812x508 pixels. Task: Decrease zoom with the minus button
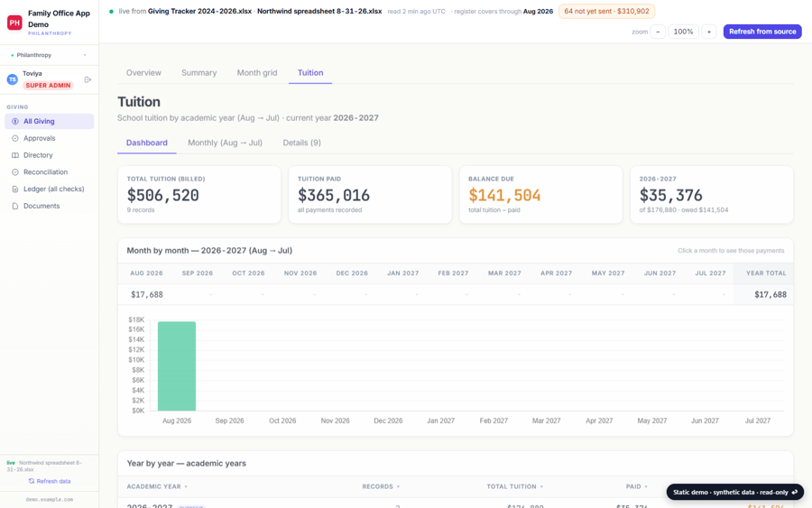658,32
